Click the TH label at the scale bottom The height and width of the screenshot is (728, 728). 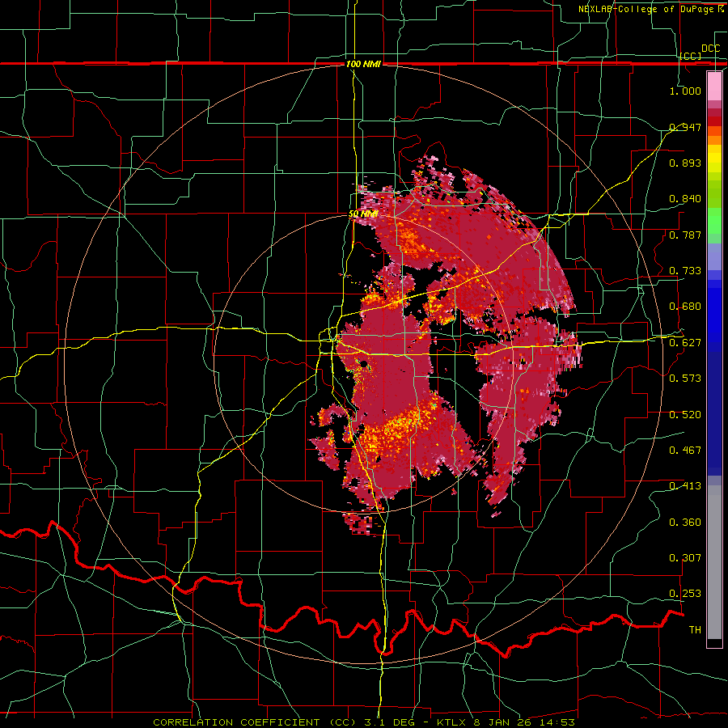695,630
